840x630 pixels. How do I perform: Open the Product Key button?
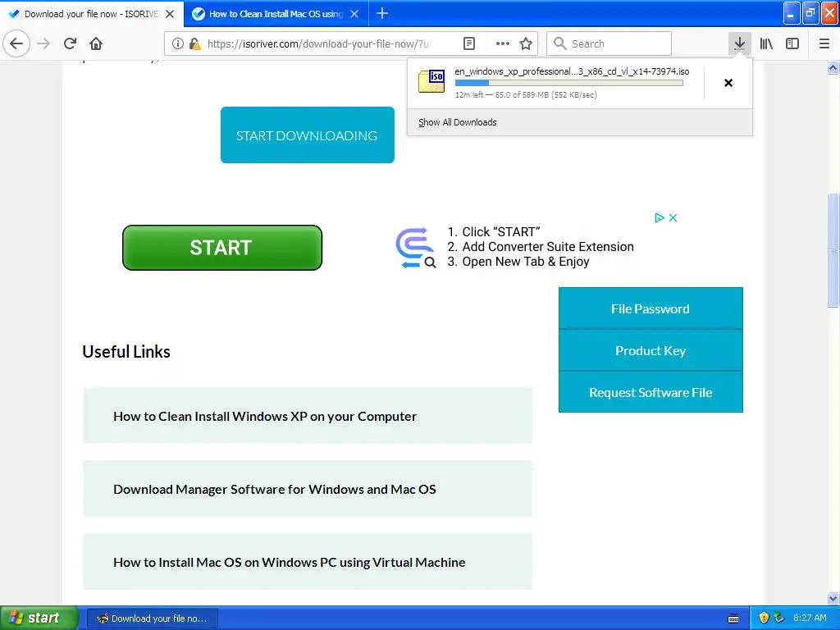(x=651, y=350)
